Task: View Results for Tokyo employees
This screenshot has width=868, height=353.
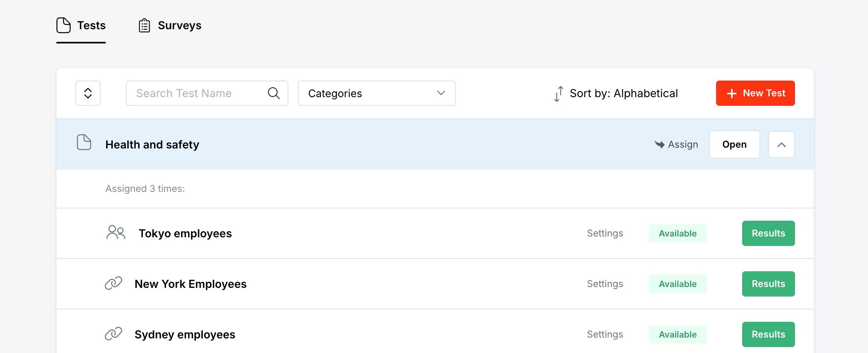Action: pos(768,233)
